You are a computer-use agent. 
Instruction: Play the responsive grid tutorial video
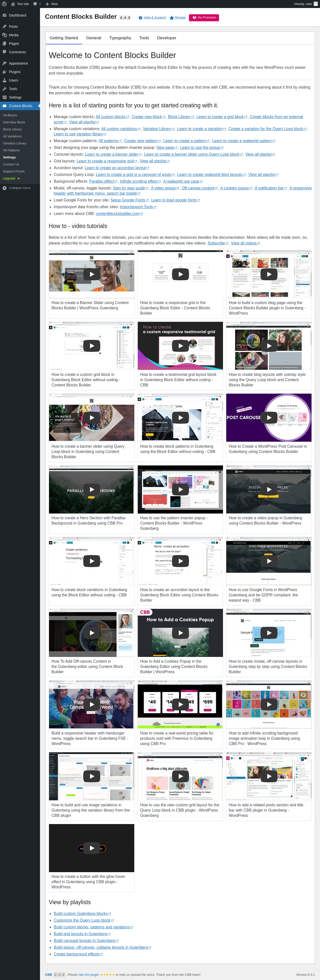tap(180, 274)
